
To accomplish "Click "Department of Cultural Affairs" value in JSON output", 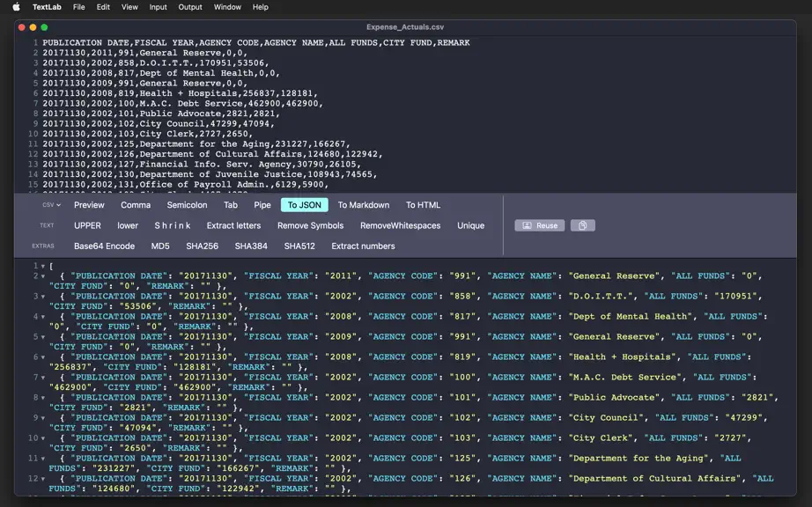I will (x=654, y=479).
